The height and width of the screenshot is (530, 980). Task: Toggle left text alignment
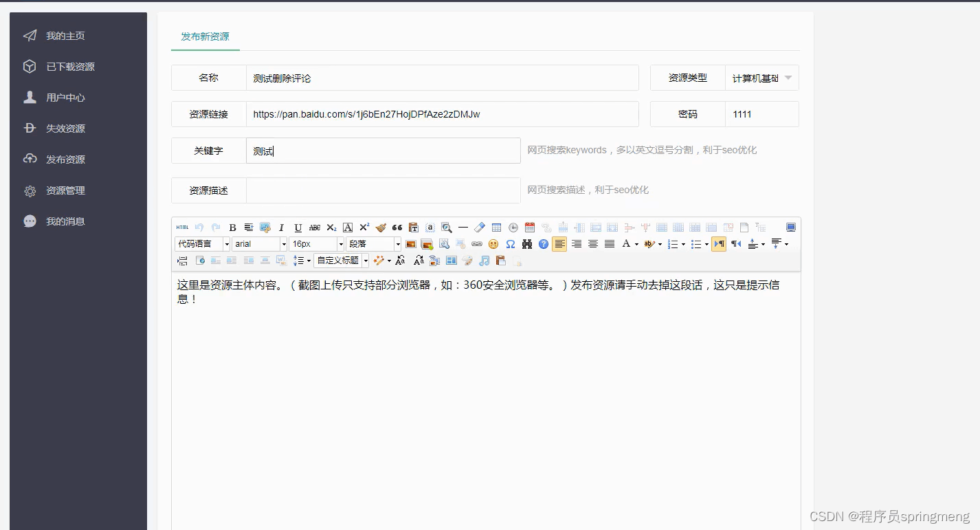pyautogui.click(x=559, y=244)
